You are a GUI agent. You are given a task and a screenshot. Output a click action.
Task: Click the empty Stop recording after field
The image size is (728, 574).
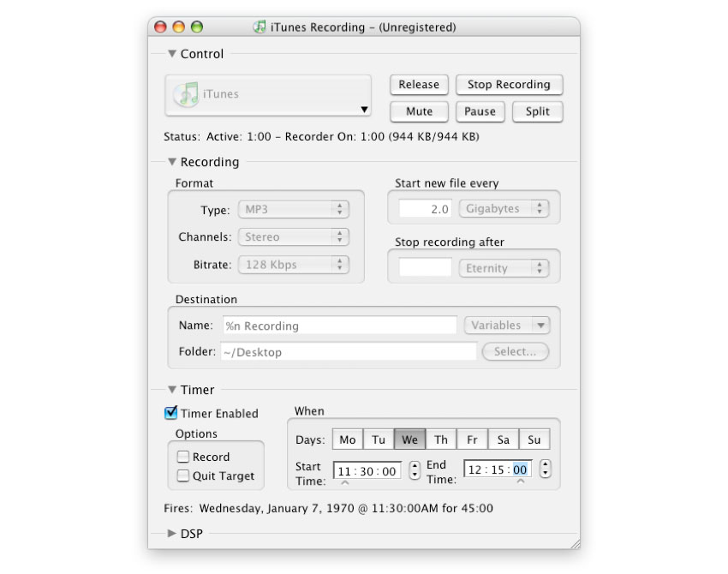coord(426,268)
